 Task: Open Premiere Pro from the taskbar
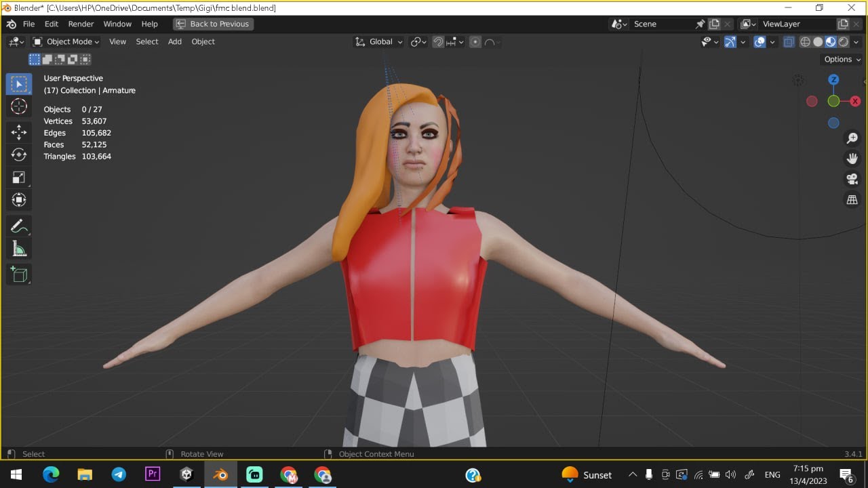[x=153, y=474]
